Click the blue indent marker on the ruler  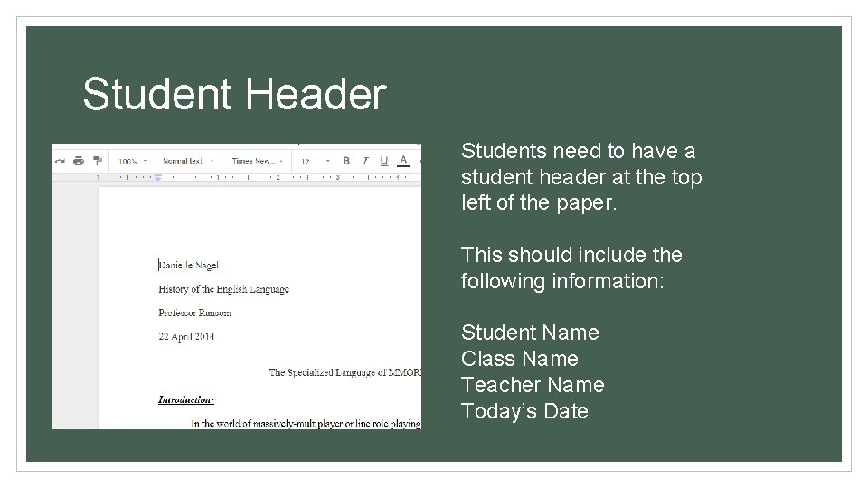[x=157, y=178]
